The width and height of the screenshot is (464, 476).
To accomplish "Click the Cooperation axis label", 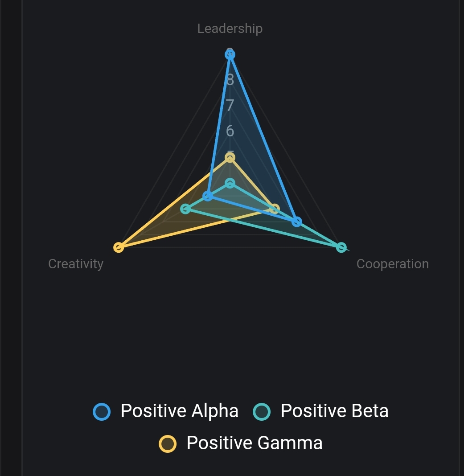I will click(x=393, y=264).
